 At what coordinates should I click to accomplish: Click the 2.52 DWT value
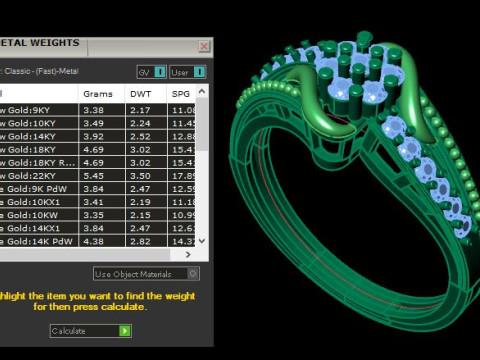tap(140, 137)
